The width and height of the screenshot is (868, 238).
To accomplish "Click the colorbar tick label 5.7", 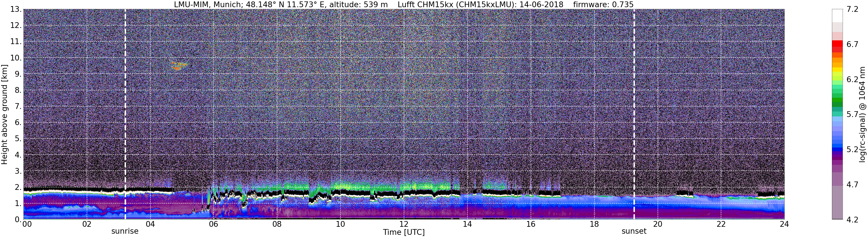I will (x=852, y=114).
